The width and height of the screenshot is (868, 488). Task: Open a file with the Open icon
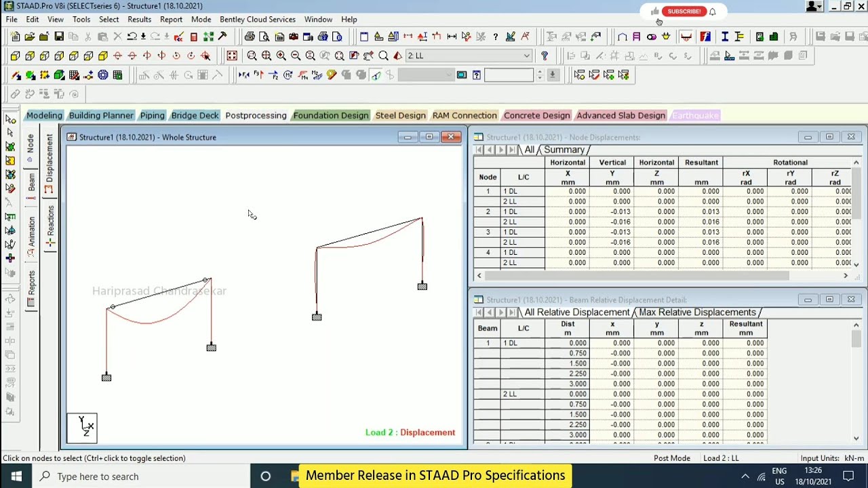point(30,37)
